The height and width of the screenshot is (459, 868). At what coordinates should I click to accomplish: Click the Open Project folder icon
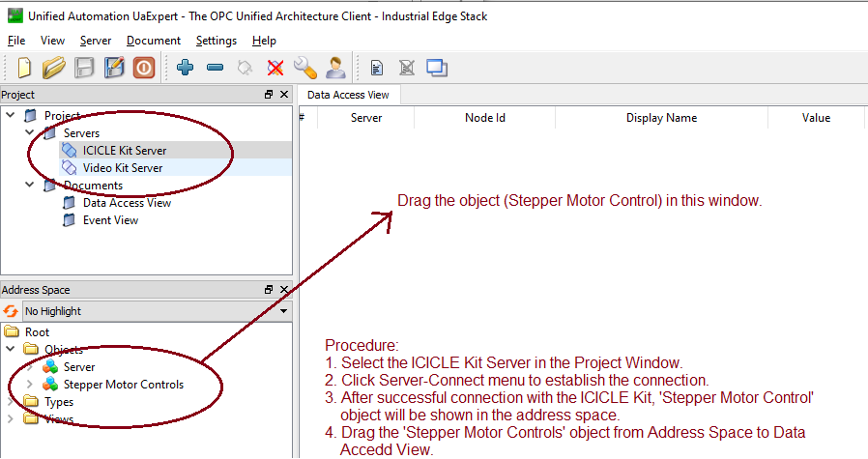54,68
